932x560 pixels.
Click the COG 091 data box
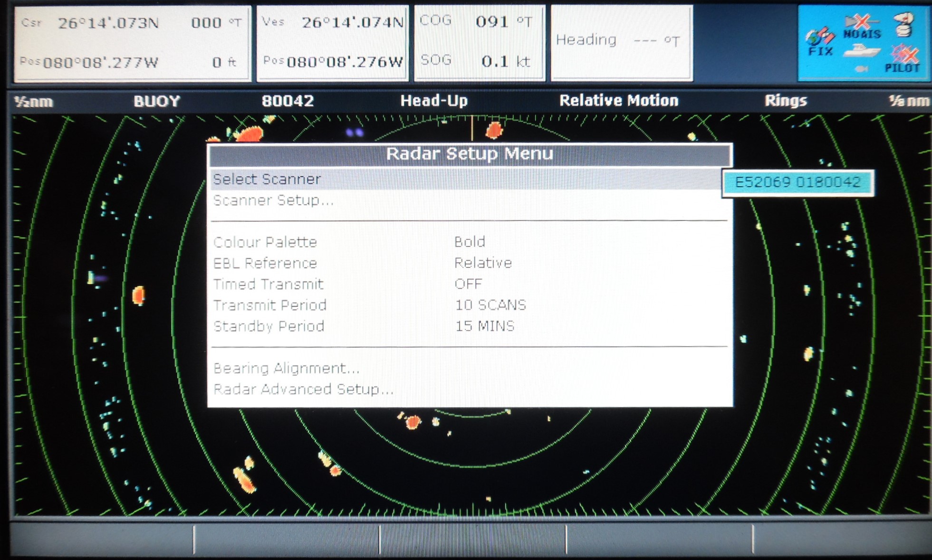pyautogui.click(x=479, y=42)
